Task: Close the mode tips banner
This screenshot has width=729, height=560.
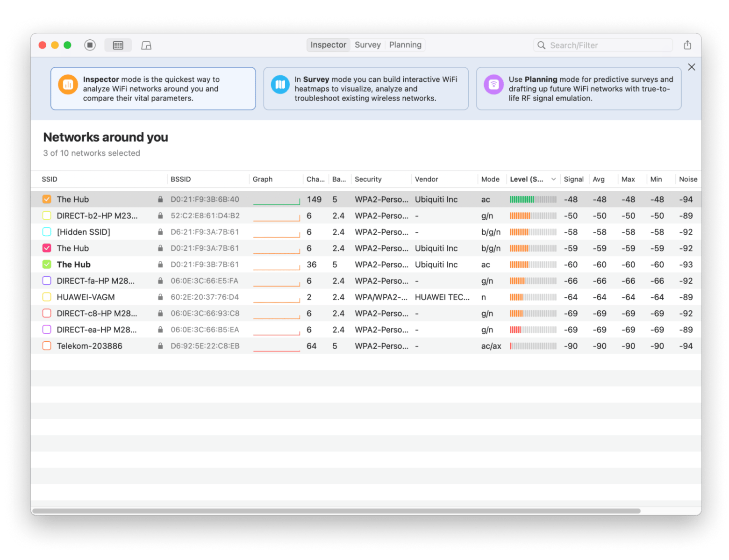Action: click(691, 67)
